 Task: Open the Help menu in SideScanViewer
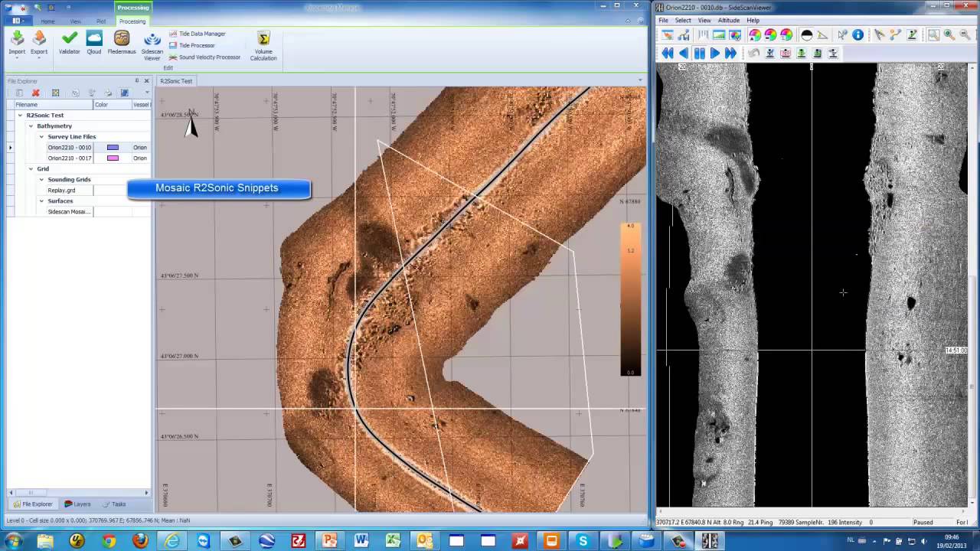[753, 21]
